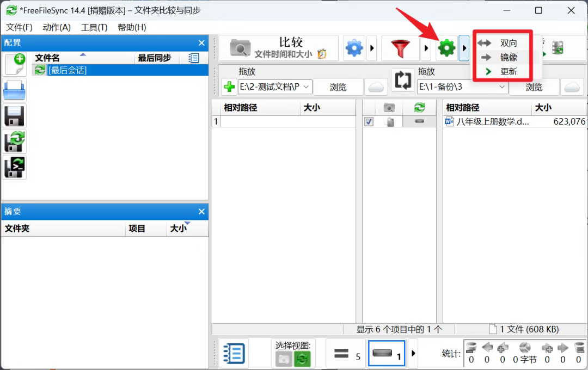Click the status text 显示 6 个项目中的 1 个
This screenshot has height=370, width=588.
point(399,330)
